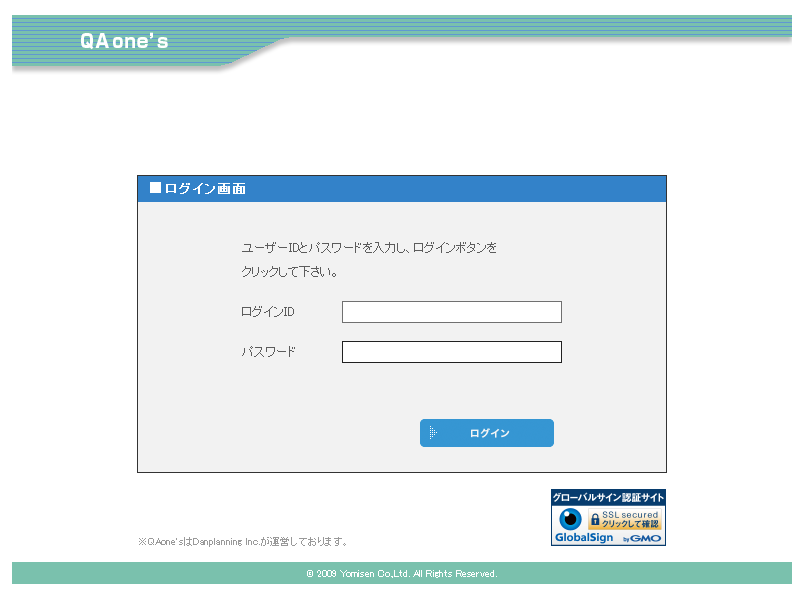803x593 pixels.
Task: Click the GlobalSign text in the seal
Action: tap(583, 538)
